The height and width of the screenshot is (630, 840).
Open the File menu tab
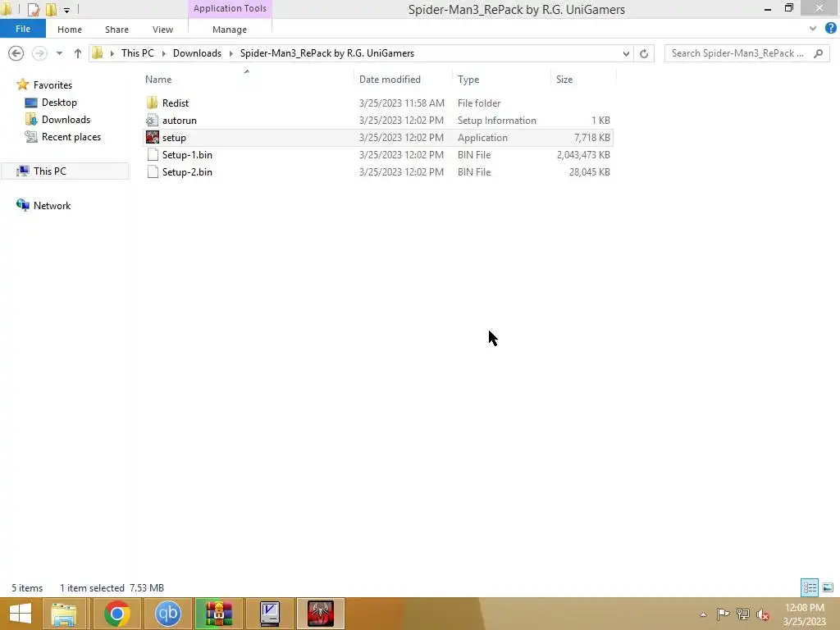23,29
